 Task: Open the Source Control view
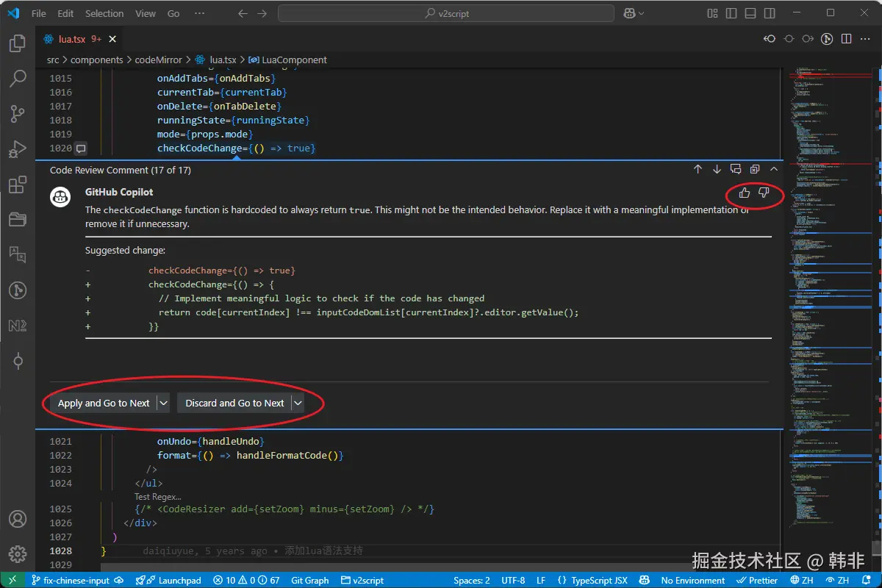tap(18, 114)
